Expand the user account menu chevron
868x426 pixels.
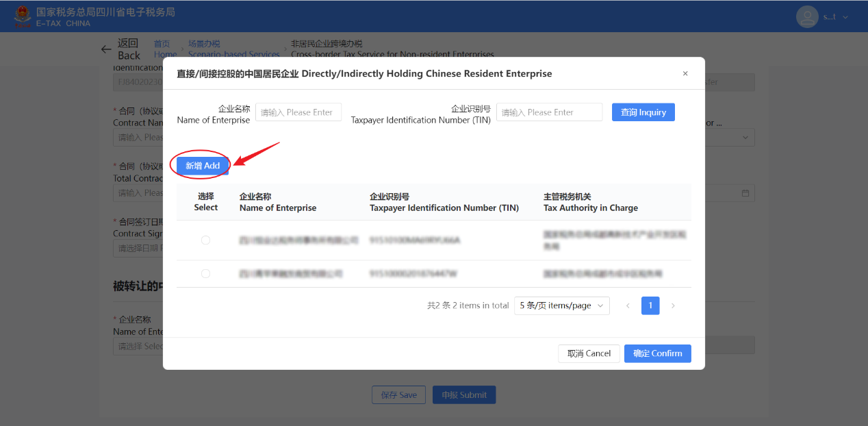(845, 17)
